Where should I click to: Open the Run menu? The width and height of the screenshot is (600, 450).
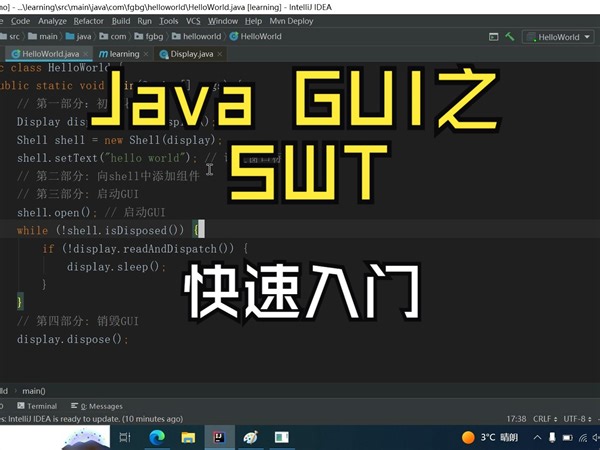tap(145, 21)
